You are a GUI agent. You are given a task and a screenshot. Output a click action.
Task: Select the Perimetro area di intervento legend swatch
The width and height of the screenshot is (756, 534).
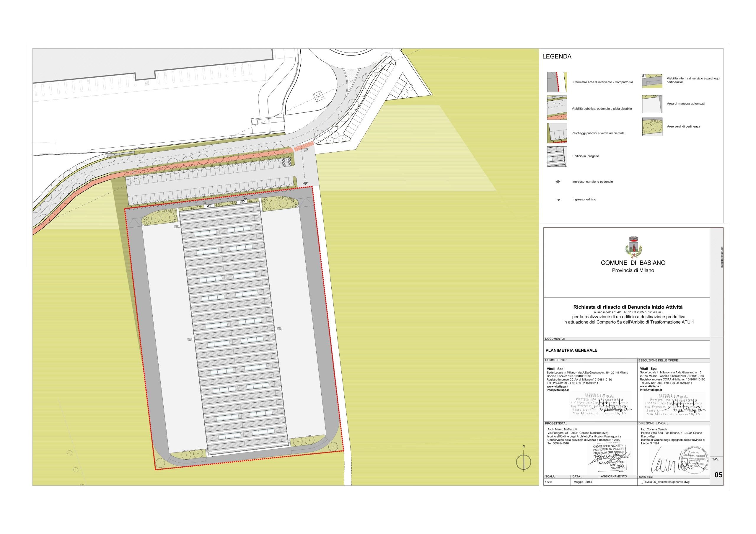pos(557,82)
